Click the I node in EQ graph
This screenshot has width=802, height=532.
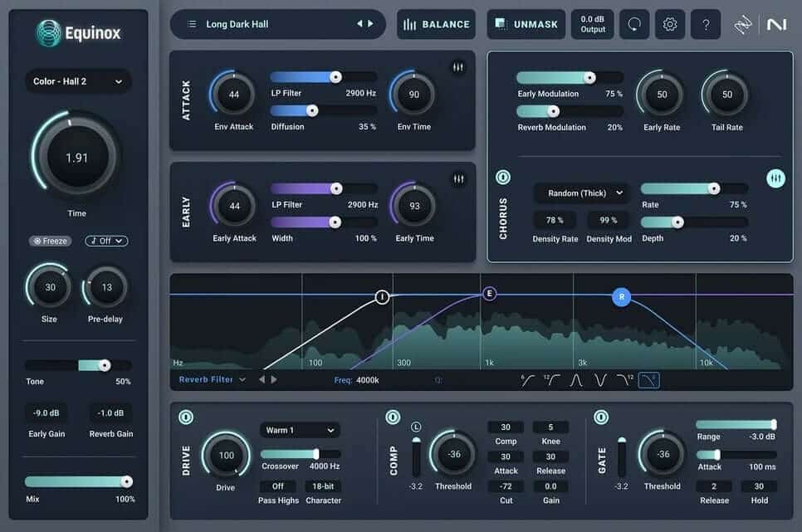click(382, 296)
